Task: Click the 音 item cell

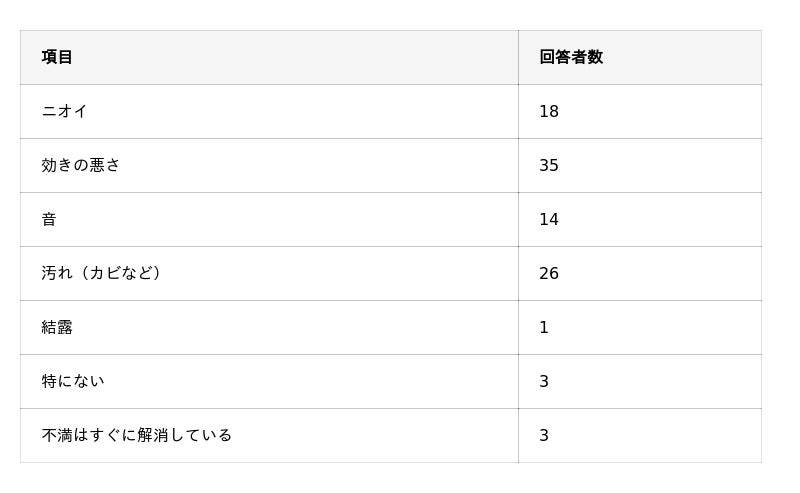Action: click(x=49, y=219)
